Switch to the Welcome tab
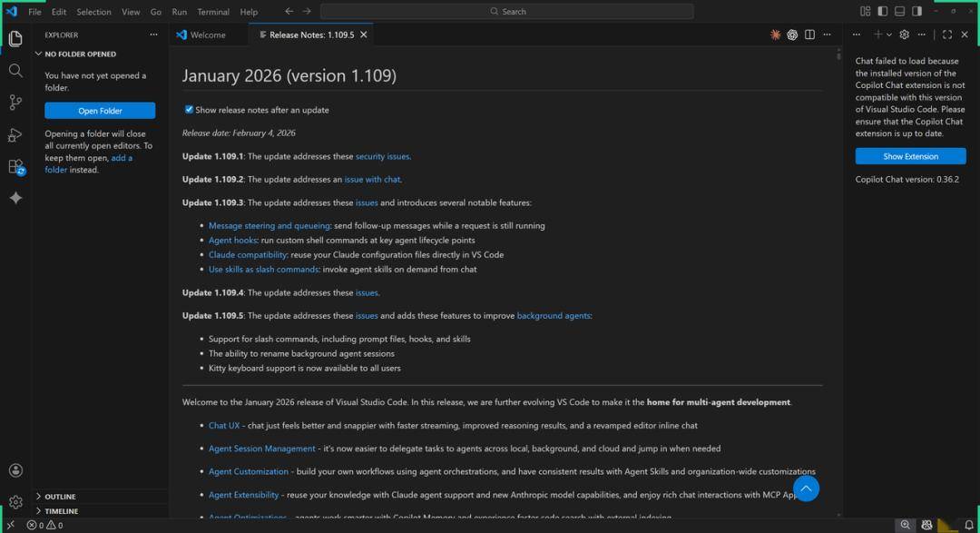Screen dimensions: 980x533 208,35
